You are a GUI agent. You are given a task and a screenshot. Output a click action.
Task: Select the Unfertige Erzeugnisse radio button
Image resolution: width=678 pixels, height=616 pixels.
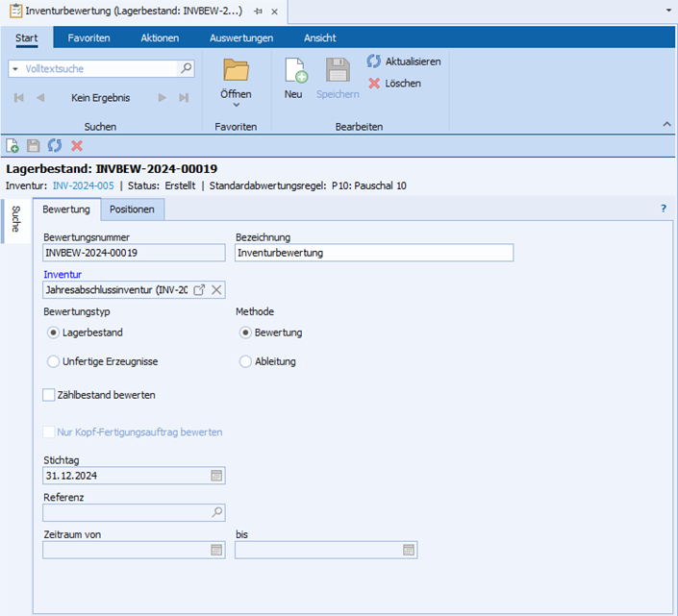point(54,361)
